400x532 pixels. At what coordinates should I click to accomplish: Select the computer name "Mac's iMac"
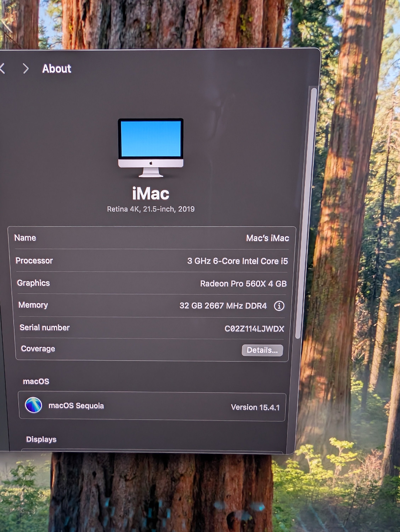click(x=267, y=238)
